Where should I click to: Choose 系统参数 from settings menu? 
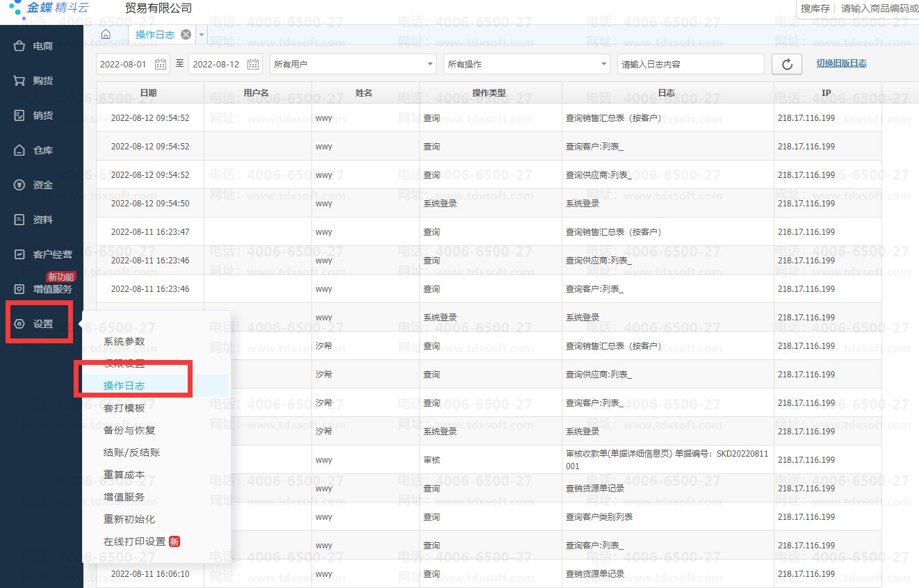point(124,341)
